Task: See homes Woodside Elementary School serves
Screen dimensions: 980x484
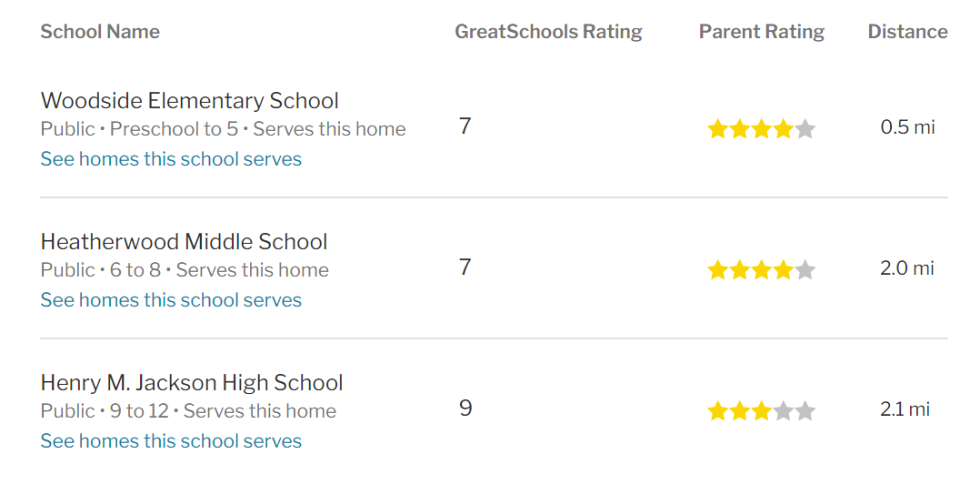Action: (171, 159)
